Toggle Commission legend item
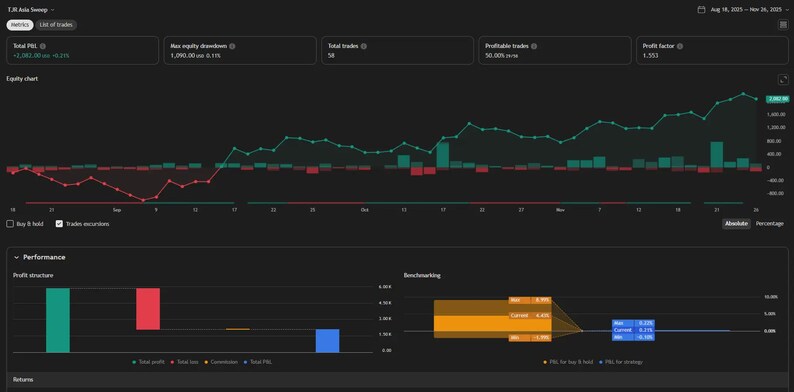Viewport: 794px width, 392px height. click(222, 362)
